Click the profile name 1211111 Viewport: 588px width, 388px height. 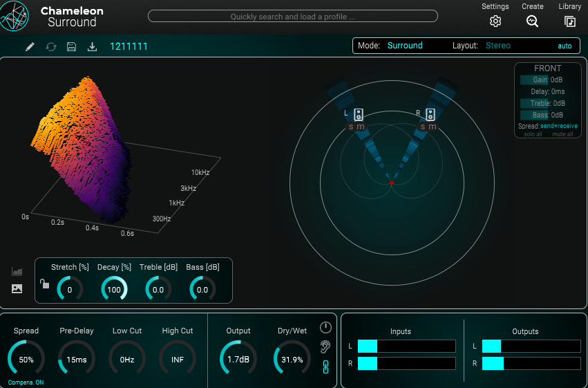point(129,46)
